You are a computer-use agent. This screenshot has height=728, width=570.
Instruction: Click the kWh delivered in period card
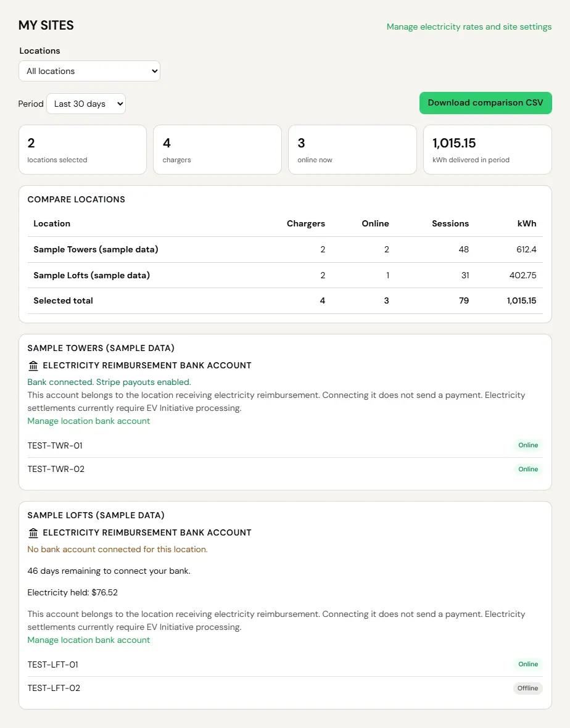click(x=487, y=149)
